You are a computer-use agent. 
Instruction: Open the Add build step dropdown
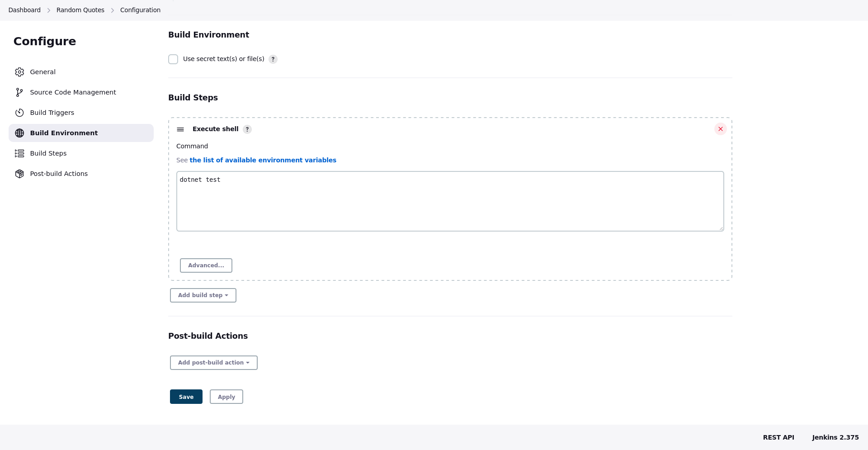(x=203, y=295)
